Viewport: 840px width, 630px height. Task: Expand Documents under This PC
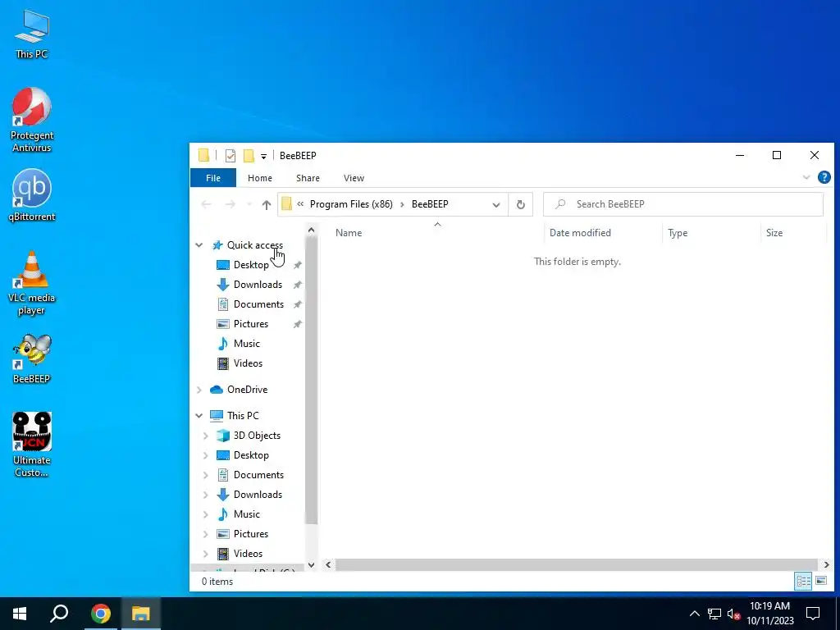tap(206, 475)
